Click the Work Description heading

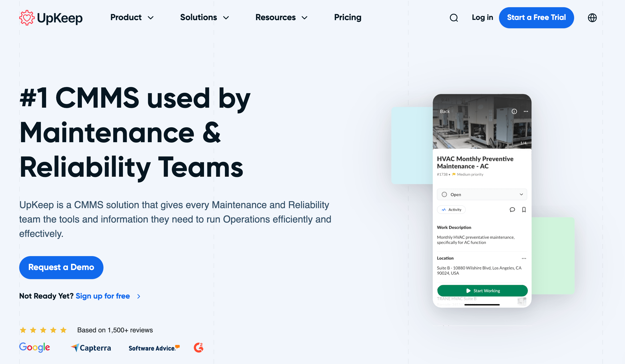[x=454, y=228]
